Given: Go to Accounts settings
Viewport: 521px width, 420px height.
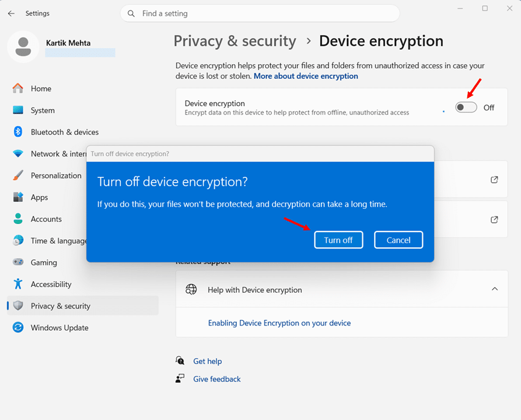Looking at the screenshot, I should [46, 219].
